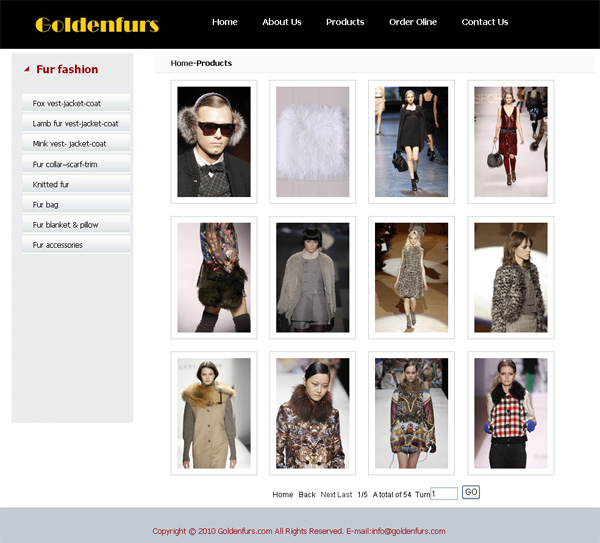The image size is (600, 543).
Task: Open the grey fur jacket model photo
Action: pyautogui.click(x=313, y=277)
